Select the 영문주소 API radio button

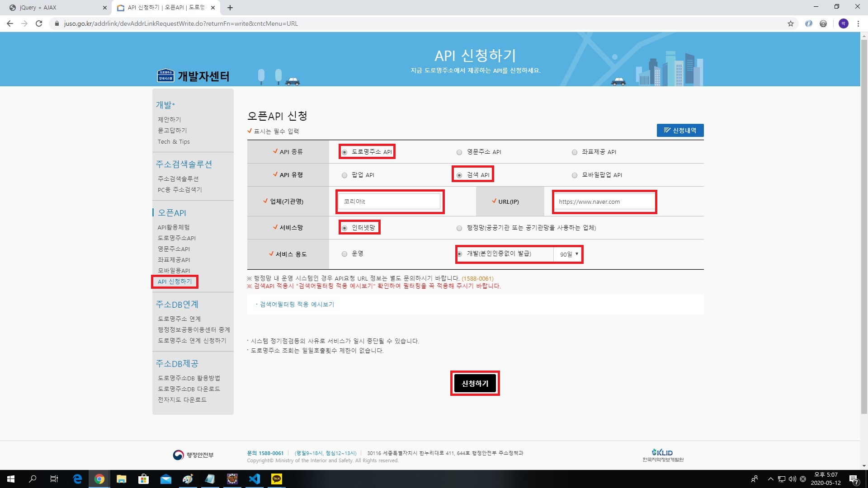pyautogui.click(x=459, y=152)
